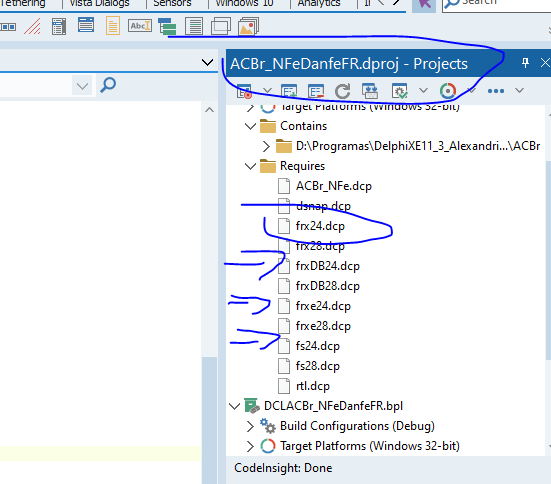The height and width of the screenshot is (484, 551).
Task: Expand the D:\Programas folder node
Action: click(x=266, y=146)
